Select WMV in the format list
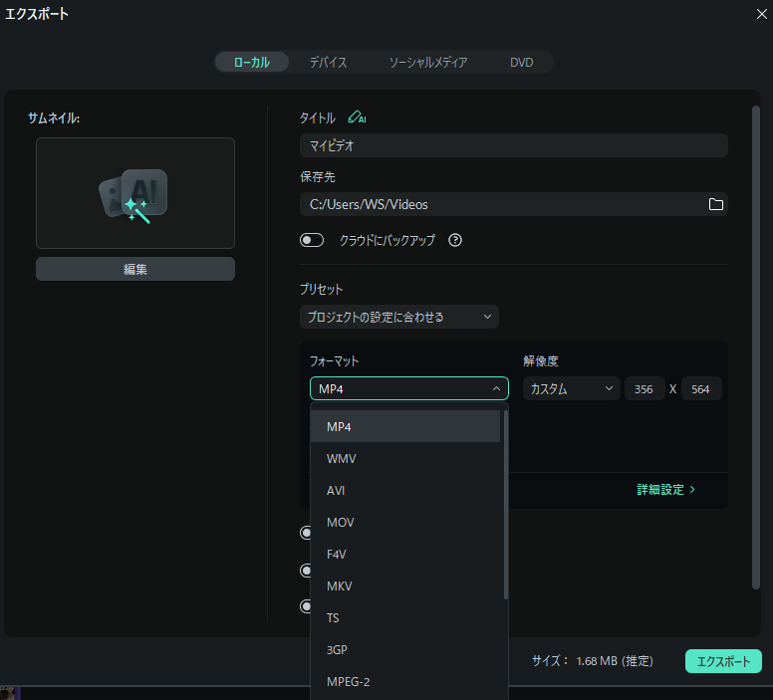This screenshot has height=700, width=773. click(x=405, y=458)
